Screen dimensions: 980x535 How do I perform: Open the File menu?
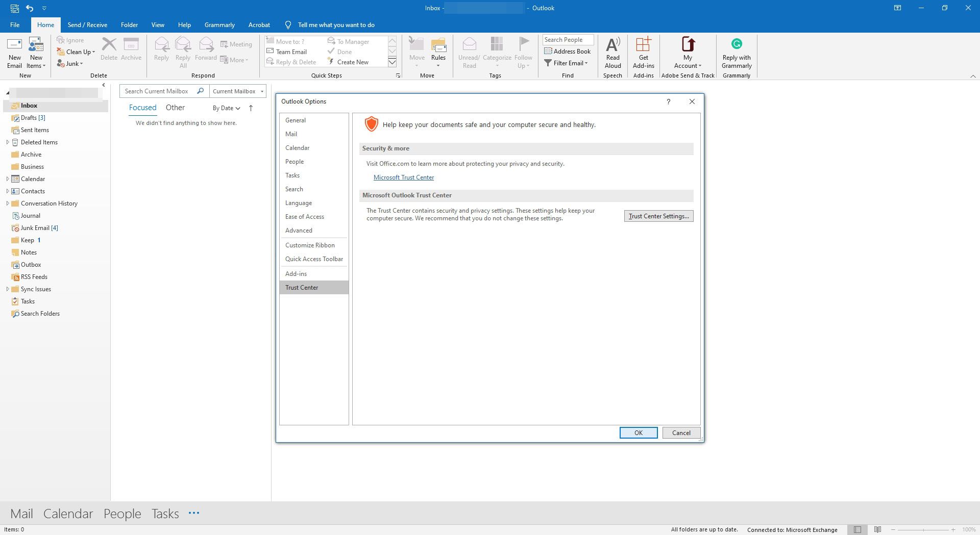pos(15,24)
